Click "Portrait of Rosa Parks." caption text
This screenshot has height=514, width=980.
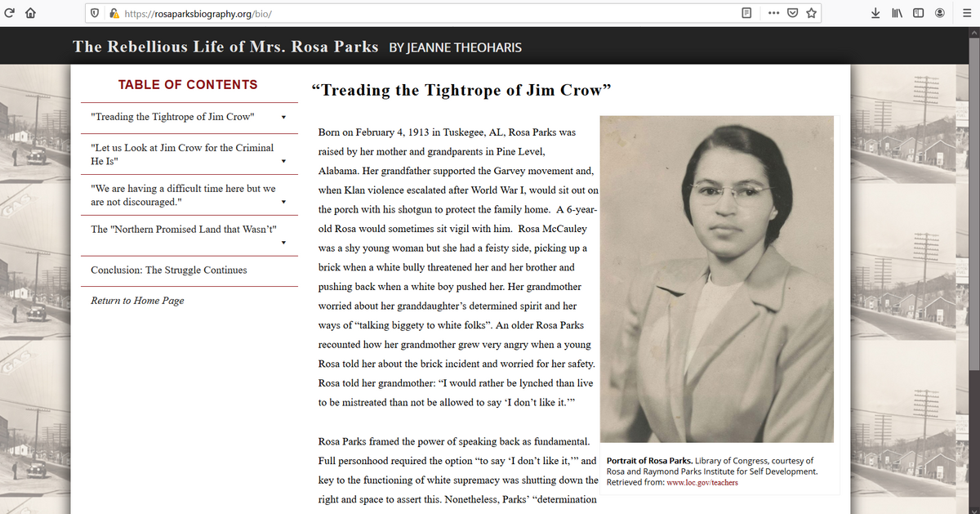click(650, 461)
